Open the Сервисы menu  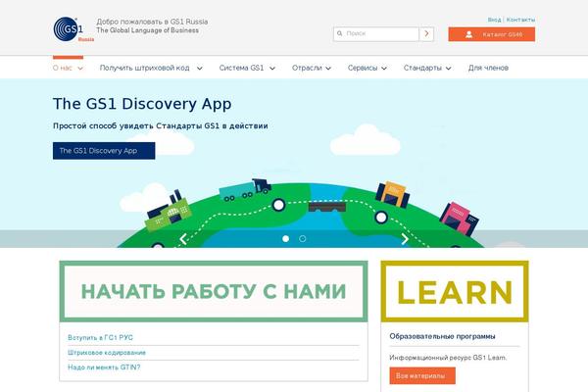coord(363,68)
